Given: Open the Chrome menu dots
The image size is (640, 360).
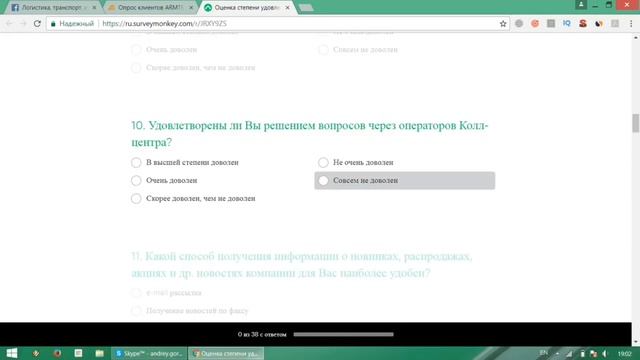Looking at the screenshot, I should point(631,24).
